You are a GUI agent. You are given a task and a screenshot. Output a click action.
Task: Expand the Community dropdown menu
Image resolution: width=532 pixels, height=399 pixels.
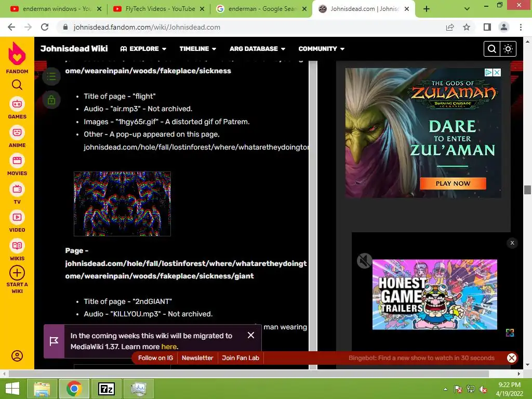click(x=321, y=49)
